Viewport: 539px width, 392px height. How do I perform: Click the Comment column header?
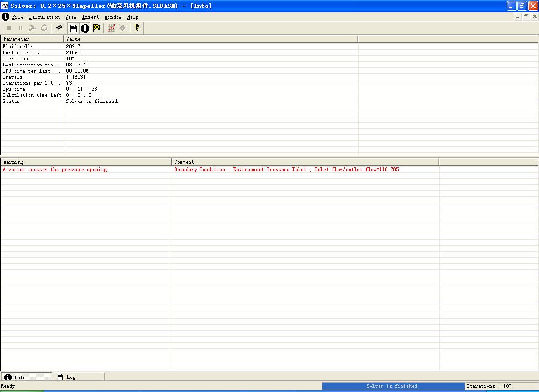tap(305, 162)
